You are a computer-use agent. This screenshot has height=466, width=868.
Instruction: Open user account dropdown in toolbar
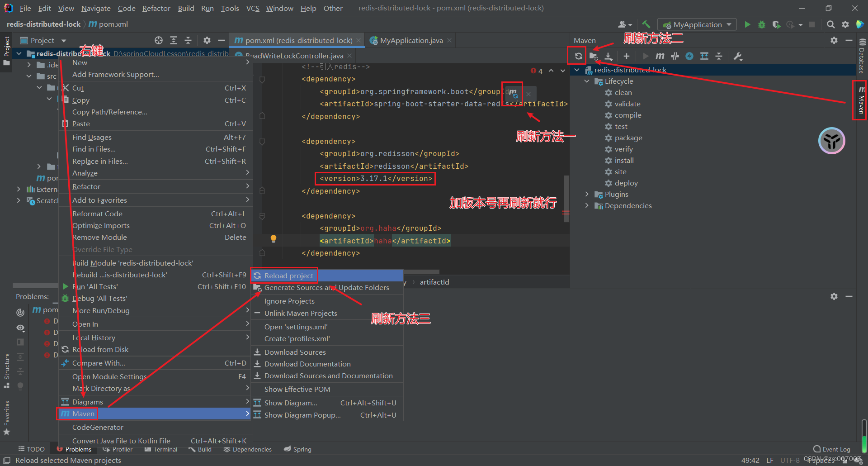click(625, 24)
